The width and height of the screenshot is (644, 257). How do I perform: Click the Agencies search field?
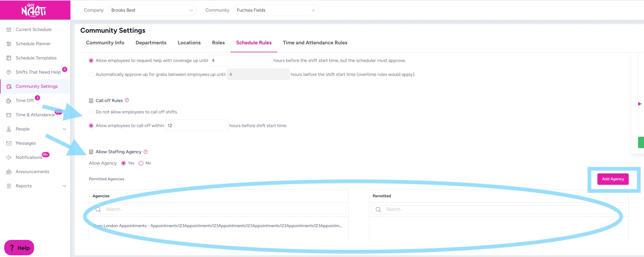[224, 209]
